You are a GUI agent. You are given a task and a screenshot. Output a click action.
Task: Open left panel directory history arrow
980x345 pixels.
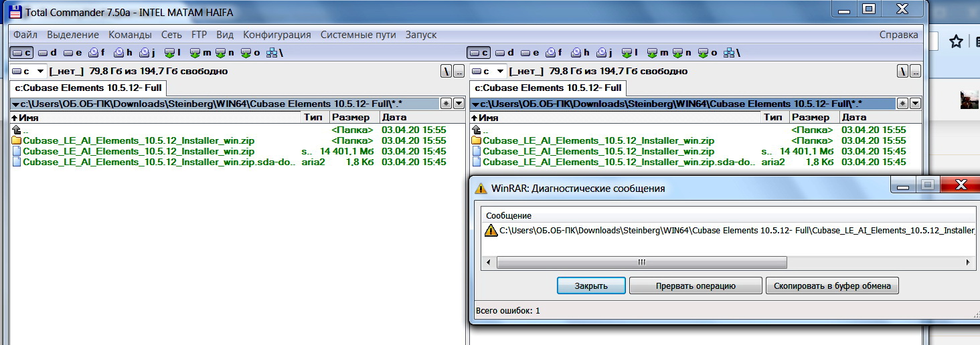(459, 103)
